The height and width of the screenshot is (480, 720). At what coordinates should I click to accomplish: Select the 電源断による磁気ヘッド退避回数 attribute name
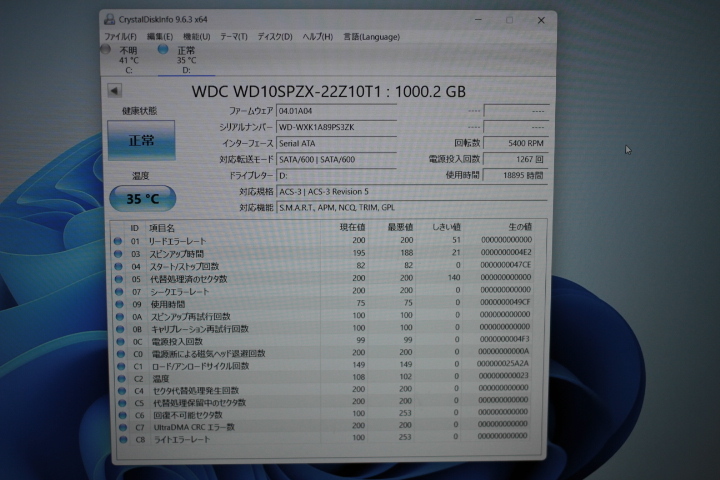(x=209, y=354)
